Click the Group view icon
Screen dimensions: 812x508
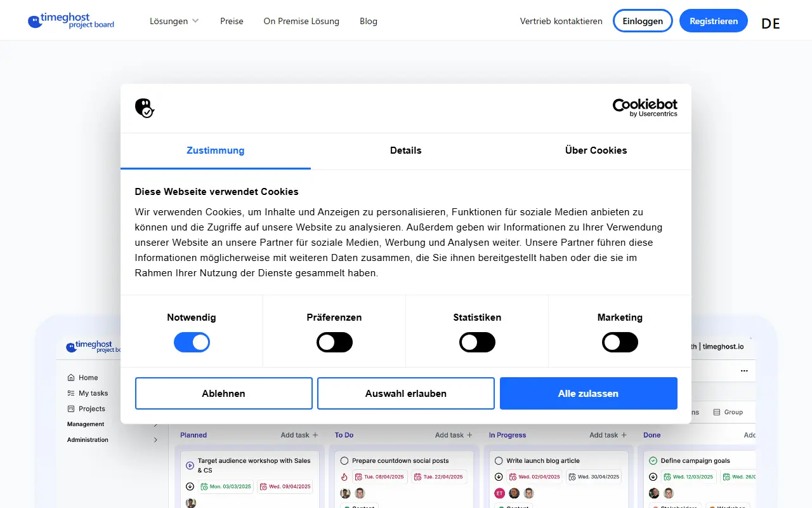click(x=717, y=412)
